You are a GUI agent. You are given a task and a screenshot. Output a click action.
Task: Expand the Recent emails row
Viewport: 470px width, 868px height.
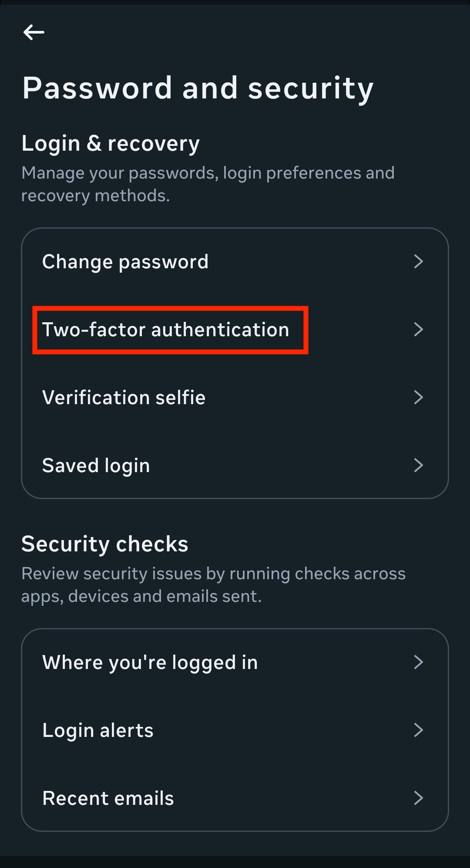click(x=107, y=798)
